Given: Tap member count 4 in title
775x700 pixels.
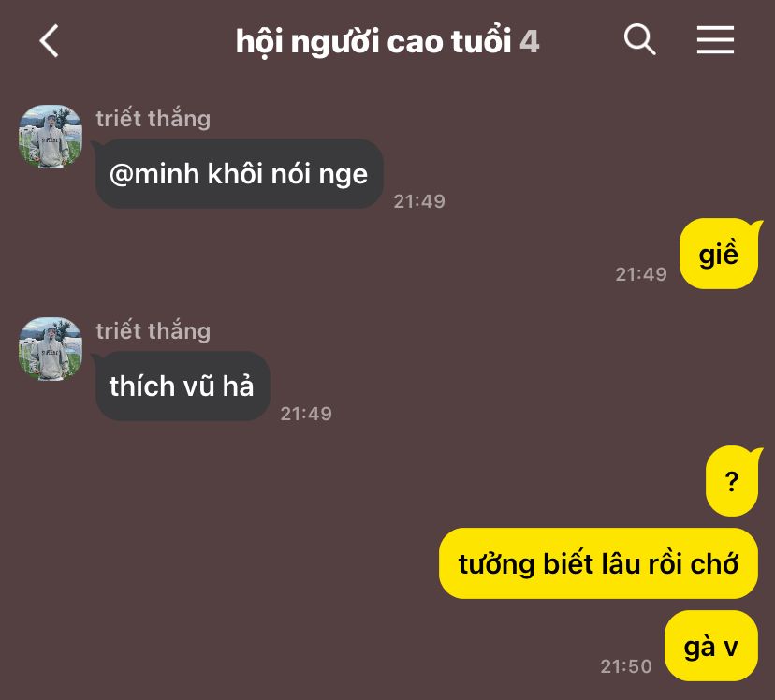Looking at the screenshot, I should tap(529, 41).
